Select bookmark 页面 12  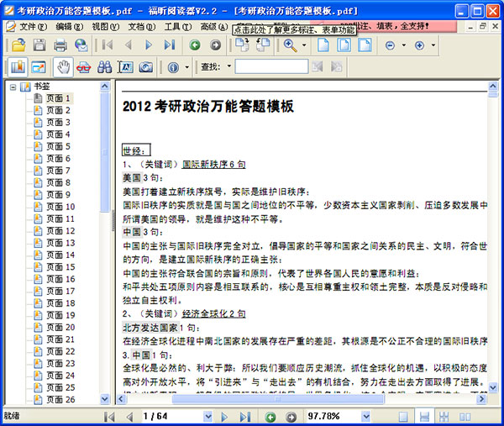coord(60,231)
